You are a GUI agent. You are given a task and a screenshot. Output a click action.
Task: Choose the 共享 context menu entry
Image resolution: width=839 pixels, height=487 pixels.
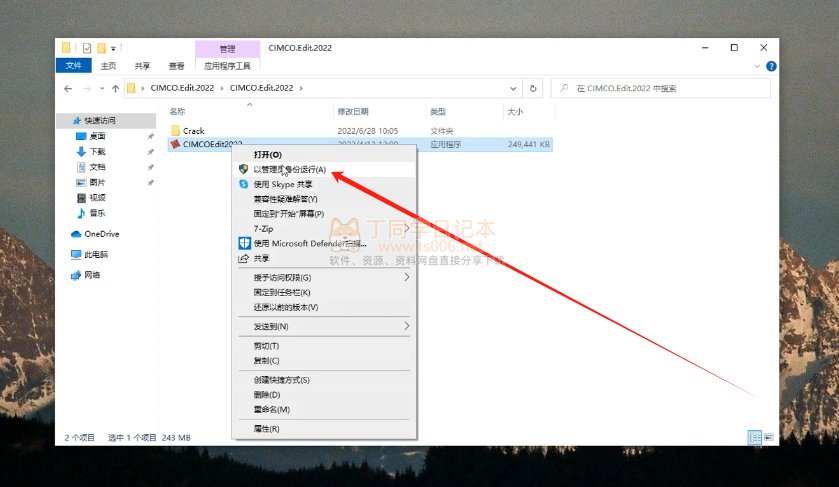pyautogui.click(x=324, y=258)
